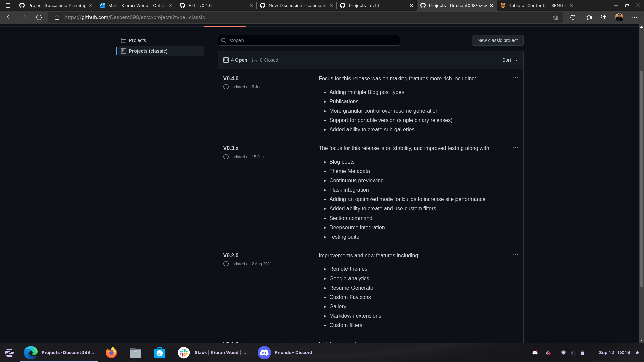
Task: Click the Discord icon in system tray
Action: (535, 352)
